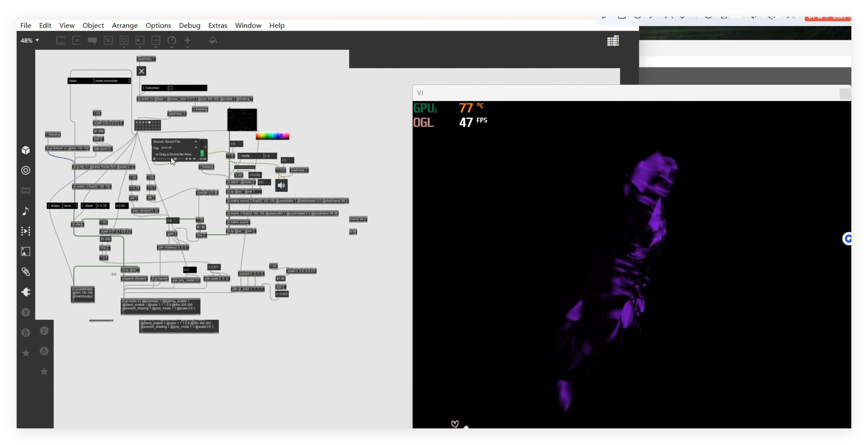Step forward in the sound file player

(x=190, y=159)
